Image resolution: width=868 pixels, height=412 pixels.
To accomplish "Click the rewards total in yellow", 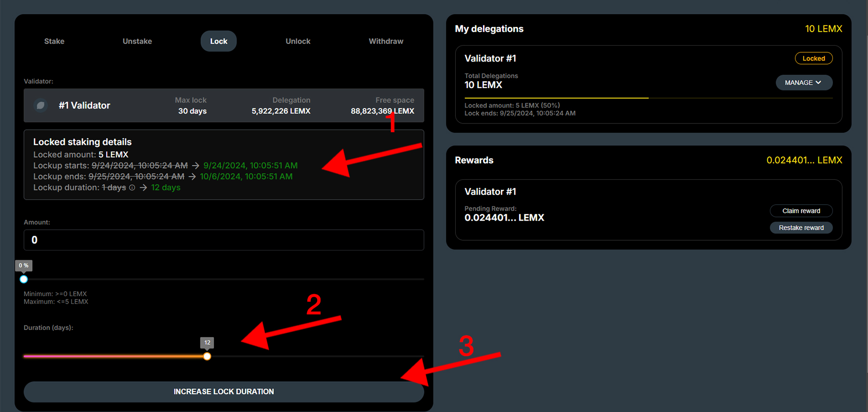I will click(804, 160).
